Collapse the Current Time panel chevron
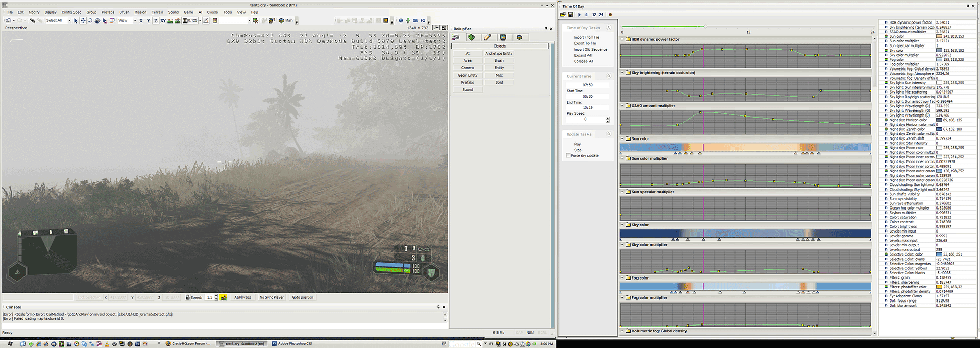The height and width of the screenshot is (348, 980). 608,76
